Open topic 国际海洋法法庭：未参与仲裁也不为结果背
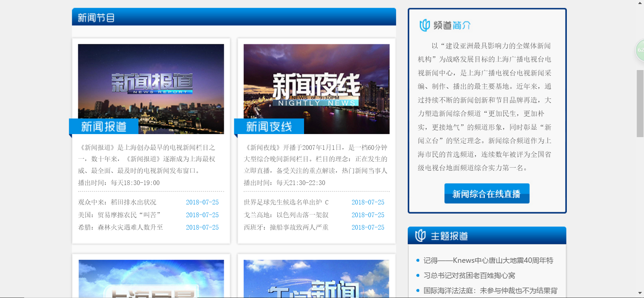The height and width of the screenshot is (298, 644). pos(490,291)
